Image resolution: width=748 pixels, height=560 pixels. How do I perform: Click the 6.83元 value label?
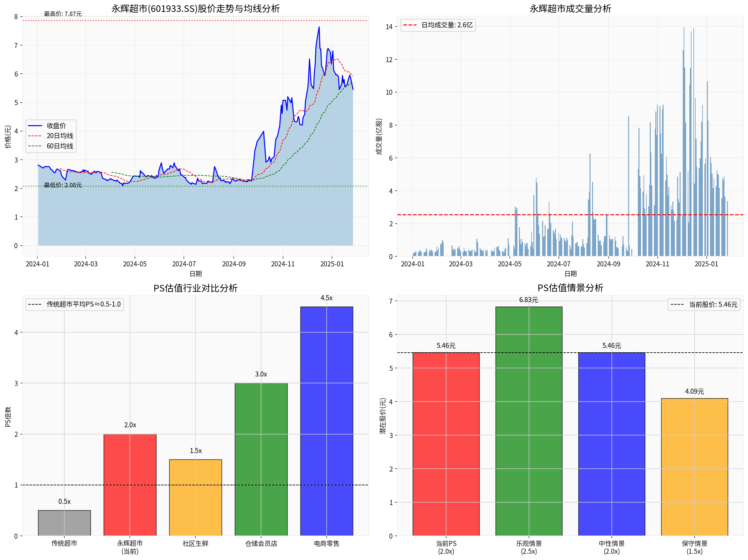pos(529,300)
